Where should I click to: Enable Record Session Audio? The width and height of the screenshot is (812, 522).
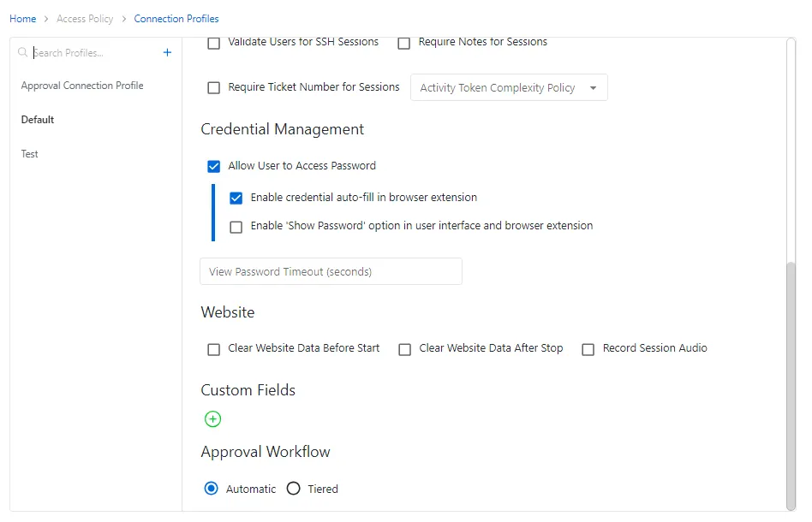coord(588,350)
